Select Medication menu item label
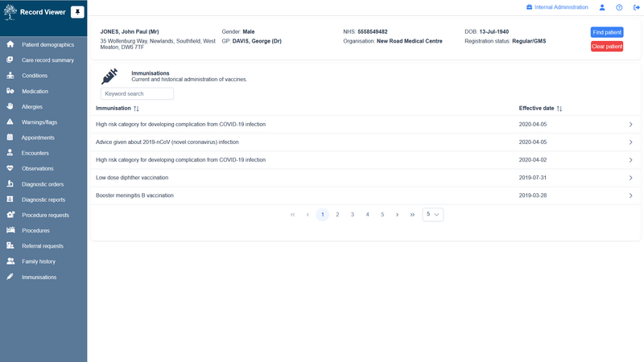The width and height of the screenshot is (644, 362). pyautogui.click(x=35, y=91)
